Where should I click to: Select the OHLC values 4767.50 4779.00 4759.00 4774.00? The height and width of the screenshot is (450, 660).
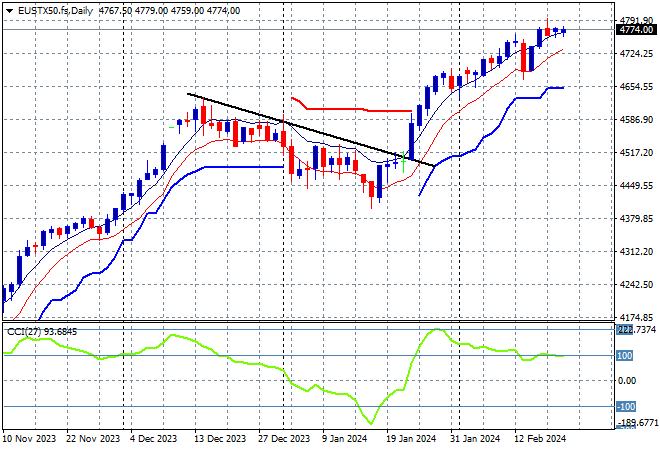point(169,11)
